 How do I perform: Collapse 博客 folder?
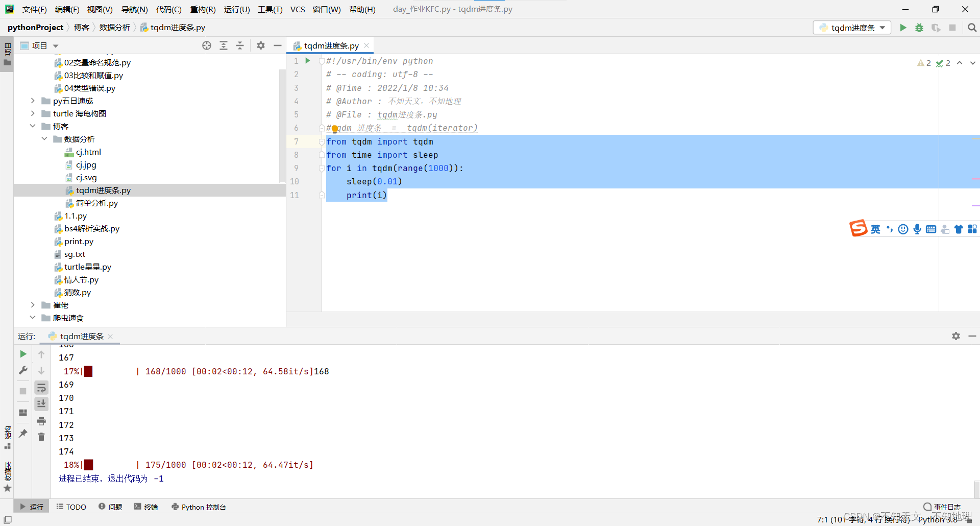coord(33,126)
